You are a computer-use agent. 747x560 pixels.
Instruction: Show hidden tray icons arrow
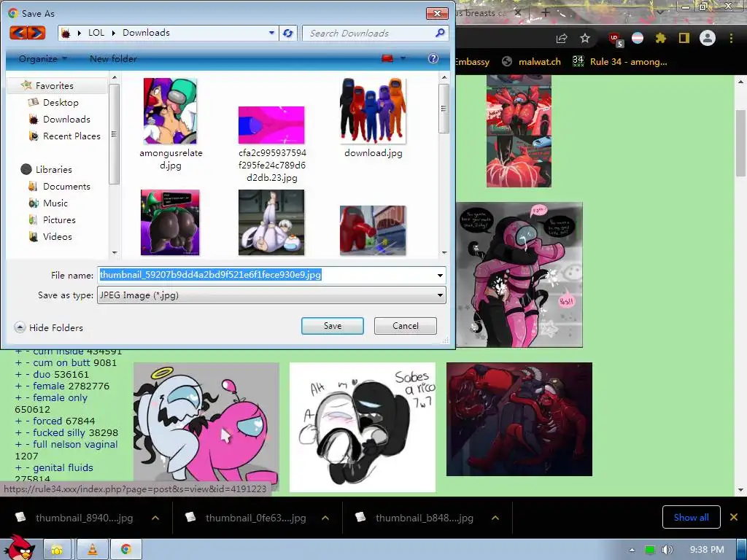pos(632,550)
